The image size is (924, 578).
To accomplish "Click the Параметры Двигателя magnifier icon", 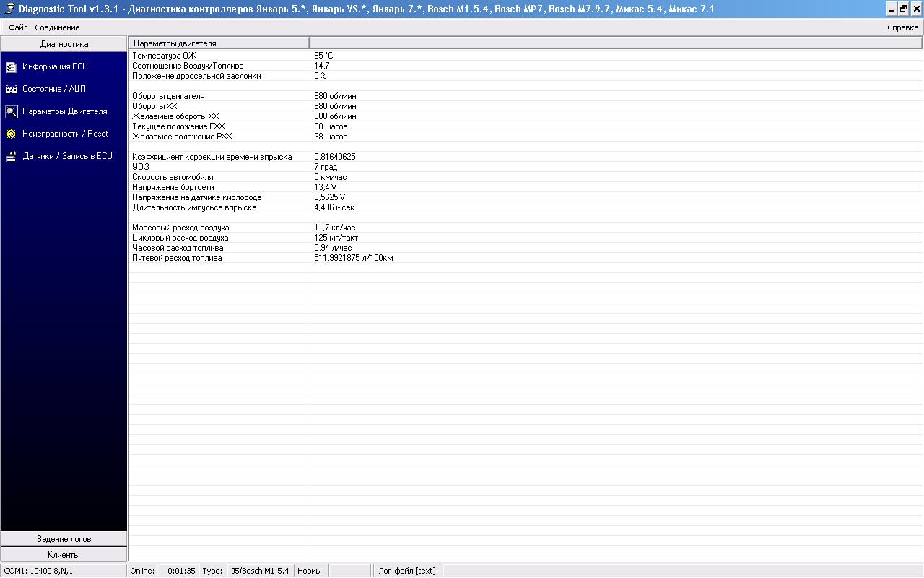I will (11, 111).
